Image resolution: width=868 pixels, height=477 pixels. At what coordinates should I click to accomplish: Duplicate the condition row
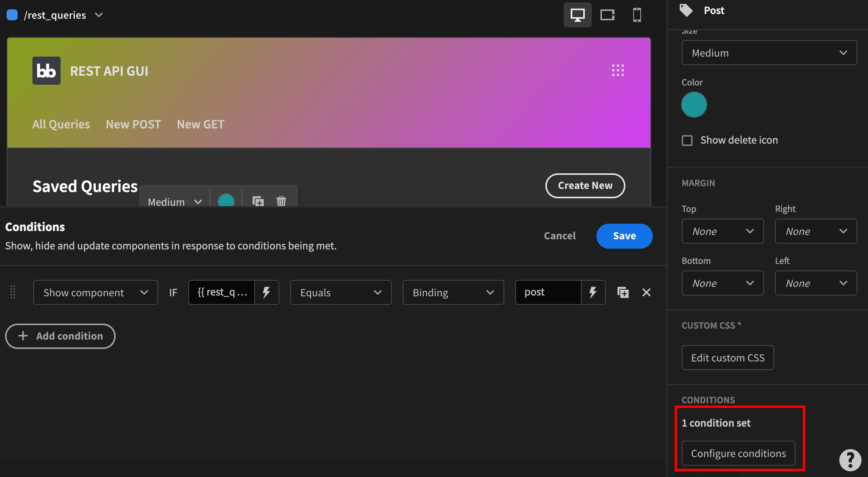click(x=623, y=292)
